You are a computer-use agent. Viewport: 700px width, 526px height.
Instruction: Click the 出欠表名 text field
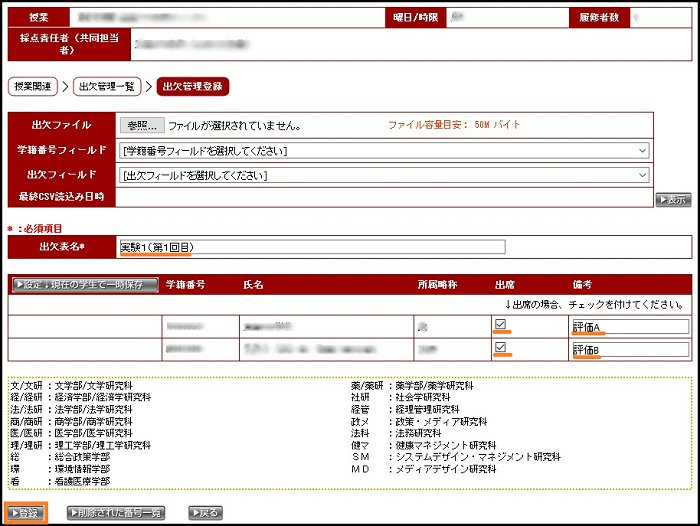point(311,247)
